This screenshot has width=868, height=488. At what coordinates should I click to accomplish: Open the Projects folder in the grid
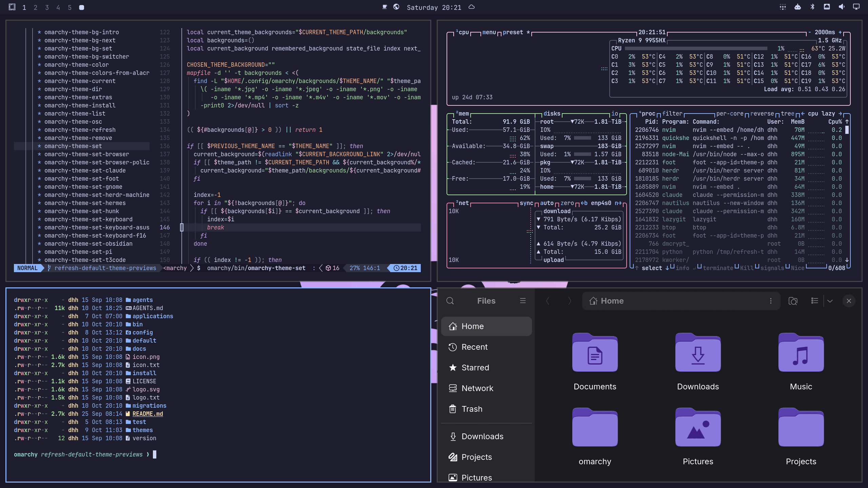[801, 437]
